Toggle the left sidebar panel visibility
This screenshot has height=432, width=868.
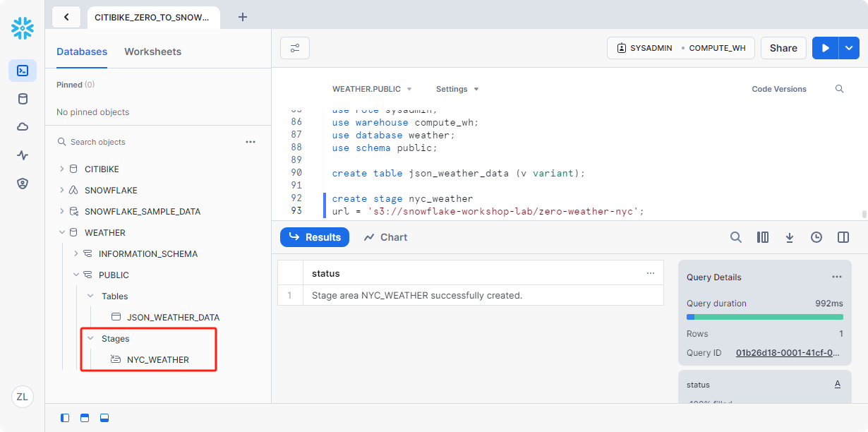65,418
